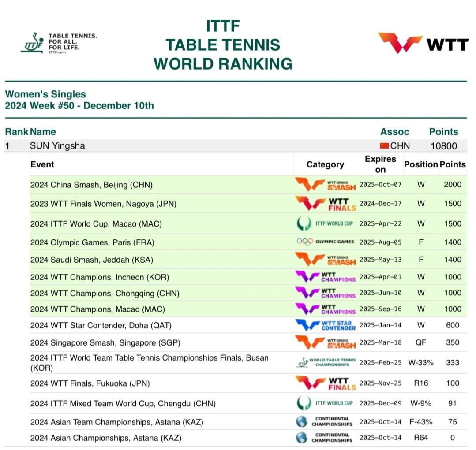Image resolution: width=476 pixels, height=450 pixels.
Task: Select 2024 Saudi Smash, Jeddah (KSA) event
Action: 92,260
